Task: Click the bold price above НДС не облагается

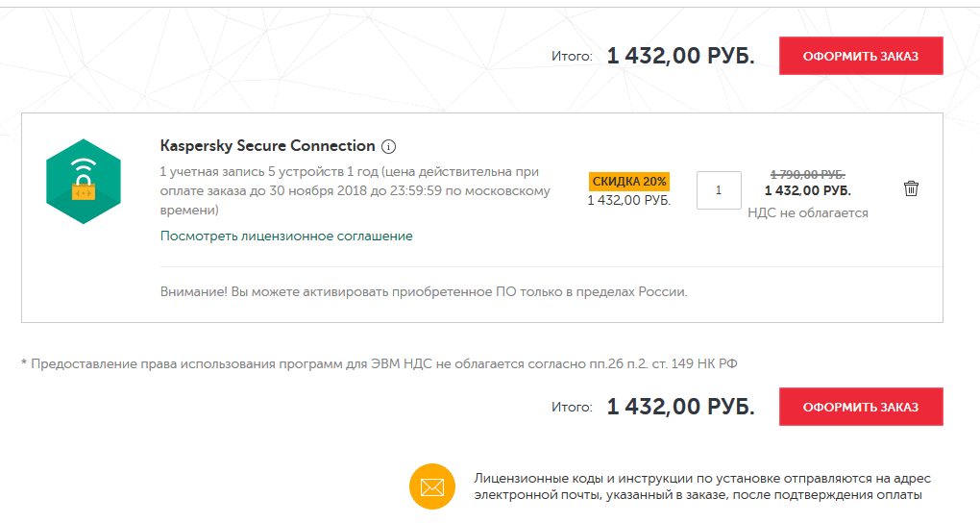Action: (807, 190)
